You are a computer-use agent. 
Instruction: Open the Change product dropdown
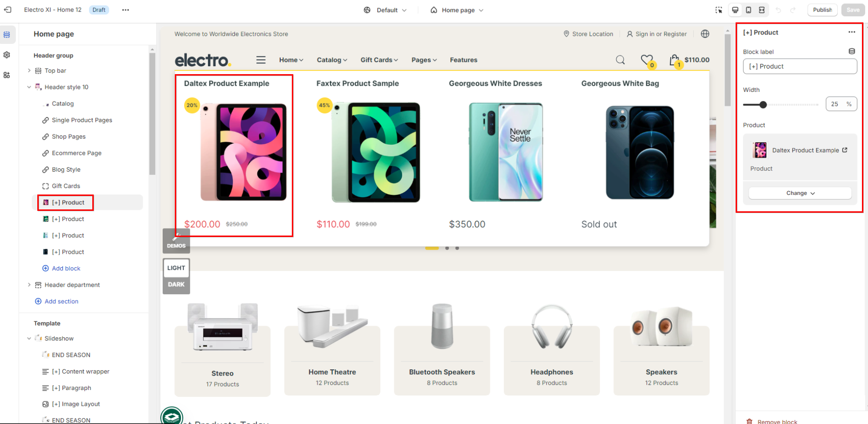[x=800, y=193]
